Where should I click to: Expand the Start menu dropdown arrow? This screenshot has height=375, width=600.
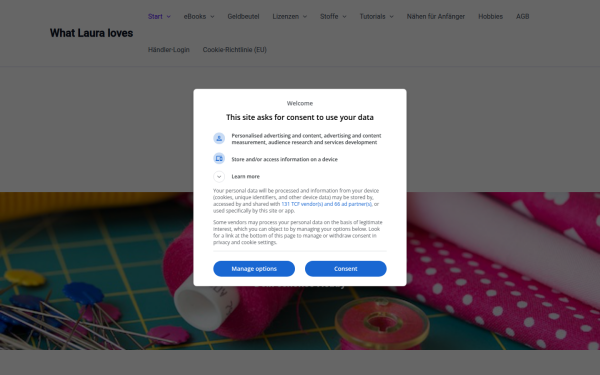(168, 16)
